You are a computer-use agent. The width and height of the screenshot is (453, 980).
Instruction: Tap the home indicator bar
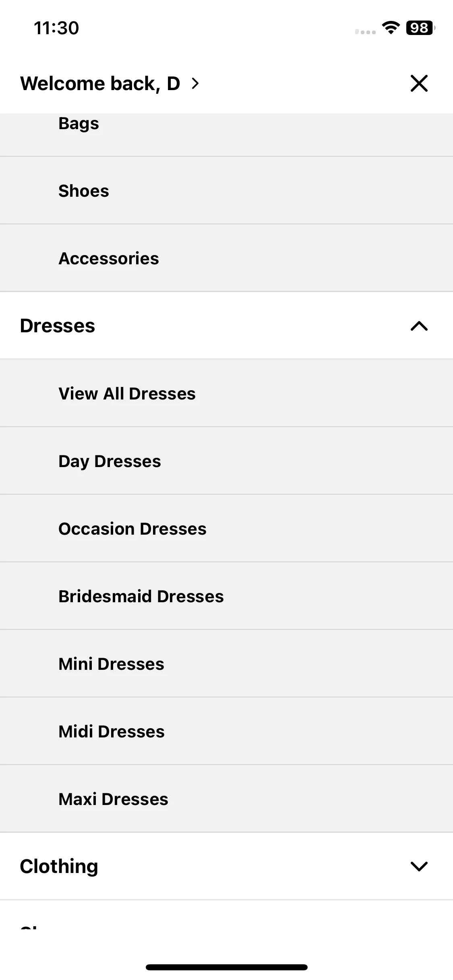pos(226,967)
